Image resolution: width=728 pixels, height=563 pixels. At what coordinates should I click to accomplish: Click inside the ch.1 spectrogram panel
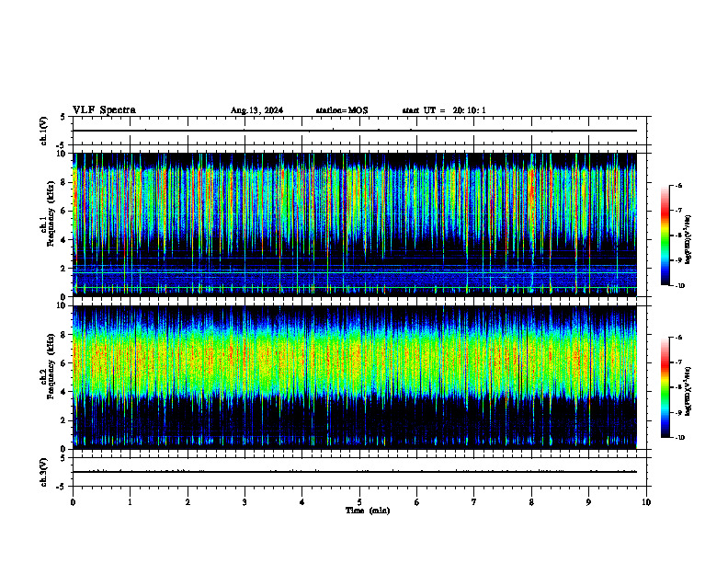click(x=355, y=224)
